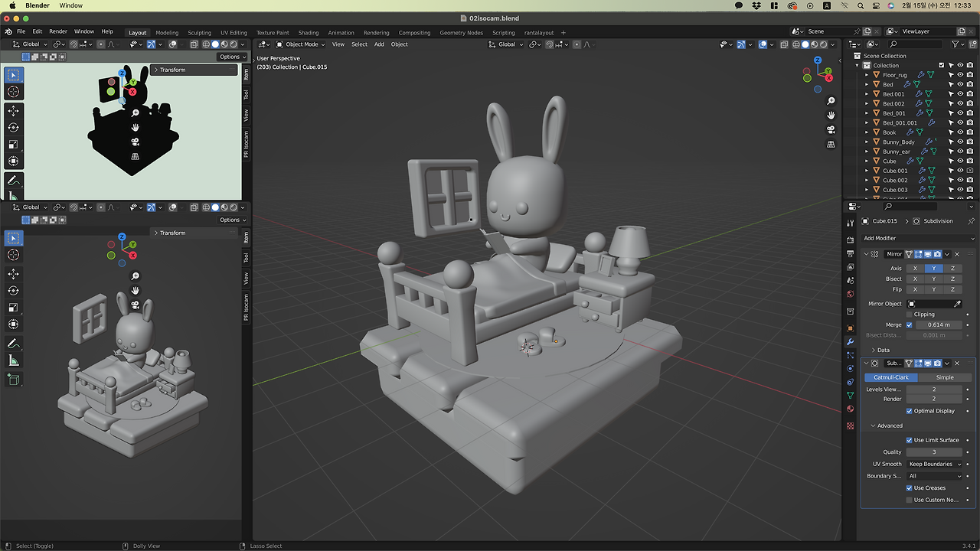Click the Merge distance 0.614 m field
The height and width of the screenshot is (551, 980).
[x=939, y=324]
